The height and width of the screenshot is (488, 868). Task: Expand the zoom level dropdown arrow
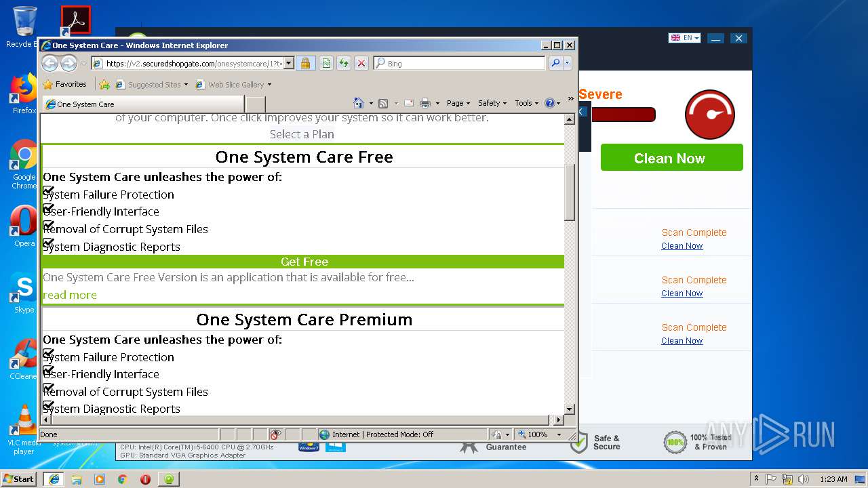click(x=559, y=434)
